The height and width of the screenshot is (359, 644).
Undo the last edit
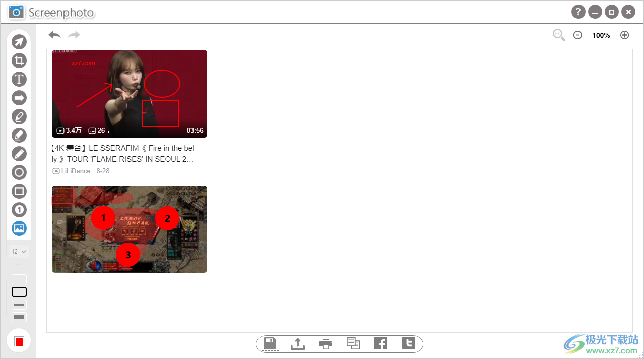54,35
